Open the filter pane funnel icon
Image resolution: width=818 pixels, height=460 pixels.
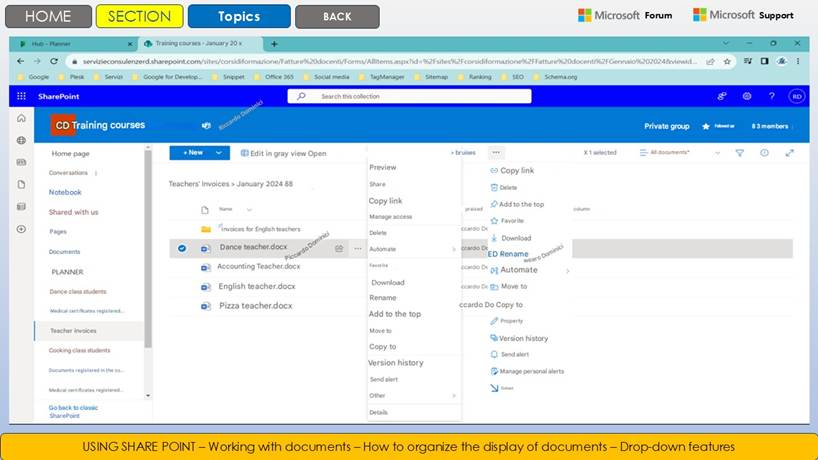(740, 153)
